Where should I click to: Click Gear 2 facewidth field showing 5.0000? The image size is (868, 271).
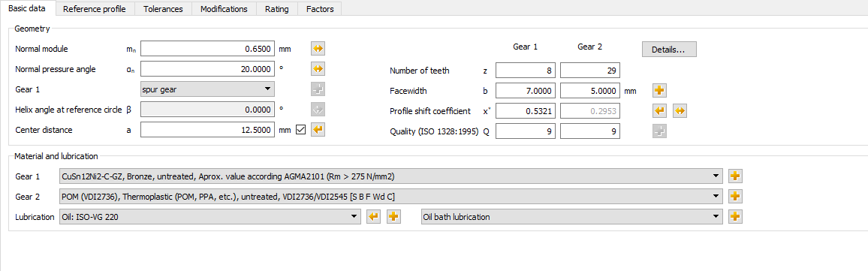[590, 91]
